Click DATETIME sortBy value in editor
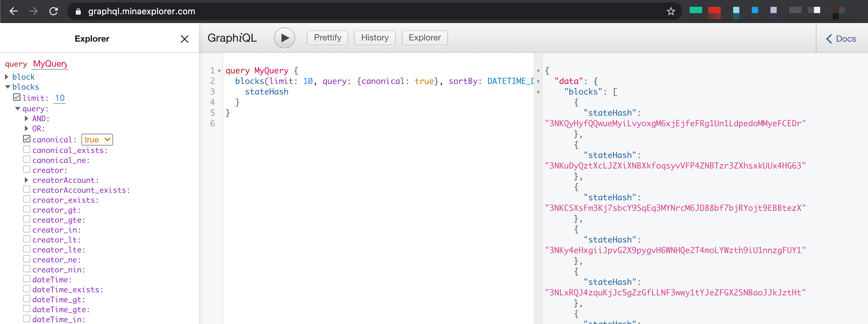This screenshot has height=324, width=868. [x=510, y=81]
